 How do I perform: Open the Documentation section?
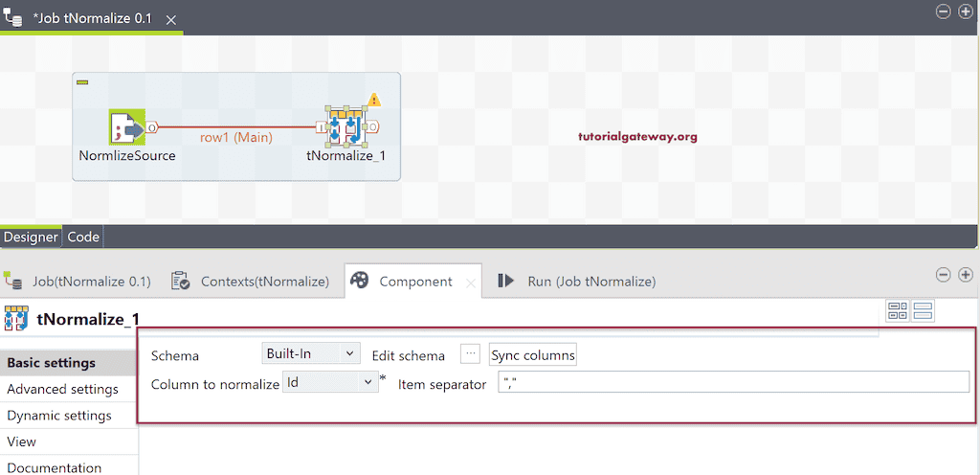(69, 467)
